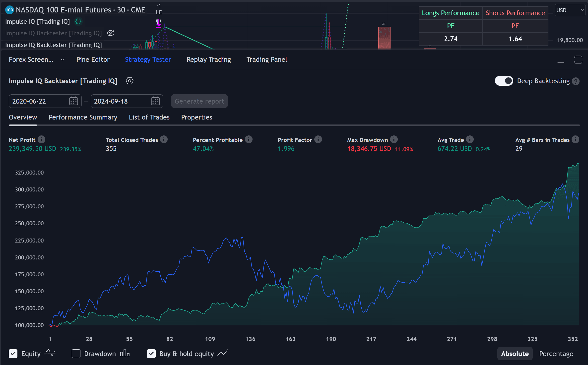Image resolution: width=588 pixels, height=365 pixels.
Task: Show Percent Profitable info icon
Action: (249, 139)
